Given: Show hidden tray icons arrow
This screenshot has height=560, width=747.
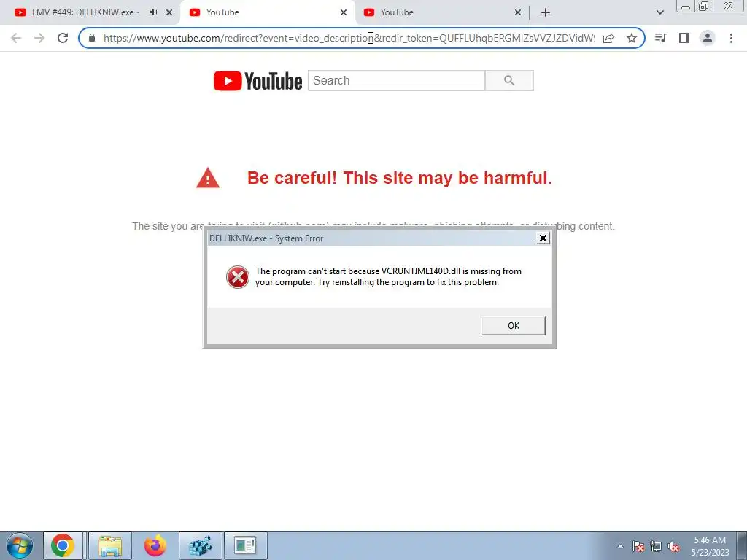Looking at the screenshot, I should tap(620, 546).
